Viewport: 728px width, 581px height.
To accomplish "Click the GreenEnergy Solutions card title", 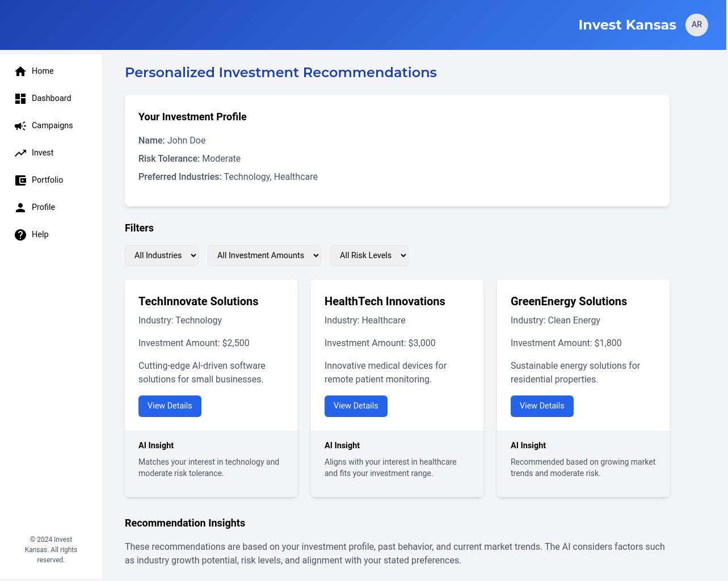I will point(569,301).
